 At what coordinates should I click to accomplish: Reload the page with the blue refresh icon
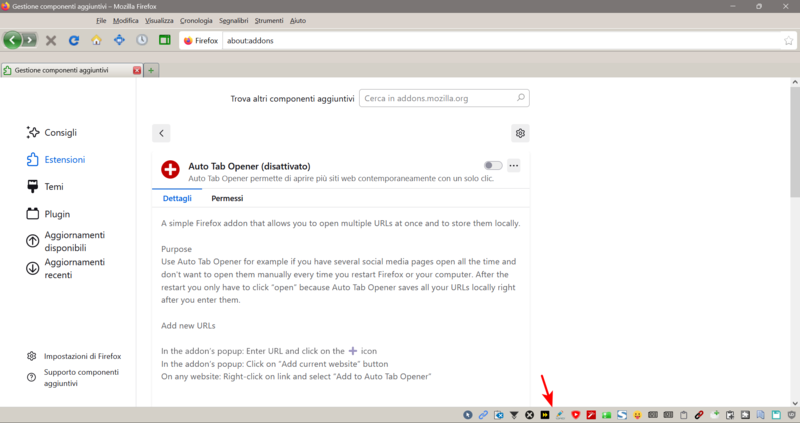pos(73,40)
